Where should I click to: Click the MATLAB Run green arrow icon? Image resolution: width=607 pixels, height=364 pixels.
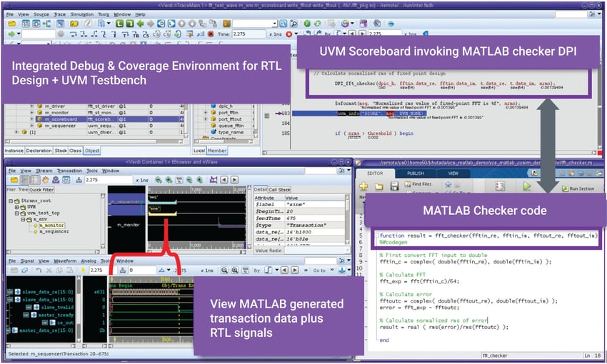click(x=527, y=187)
